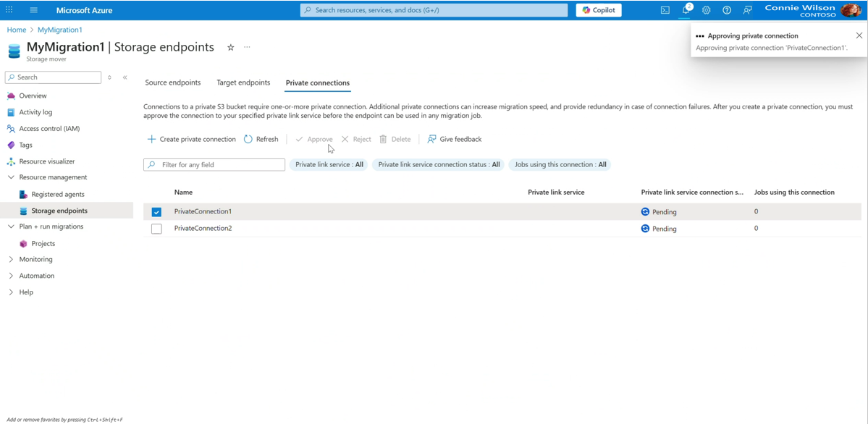868x424 pixels.
Task: Collapse the Resource management section
Action: pyautogui.click(x=11, y=177)
